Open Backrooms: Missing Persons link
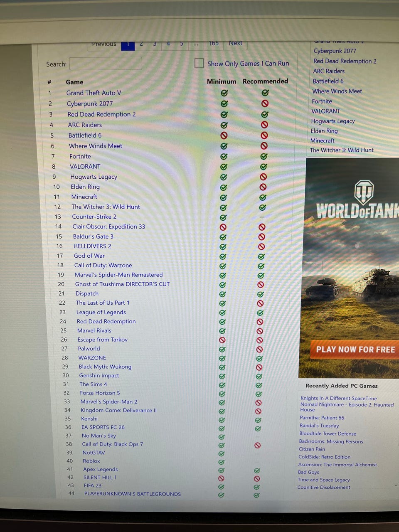 pyautogui.click(x=331, y=441)
